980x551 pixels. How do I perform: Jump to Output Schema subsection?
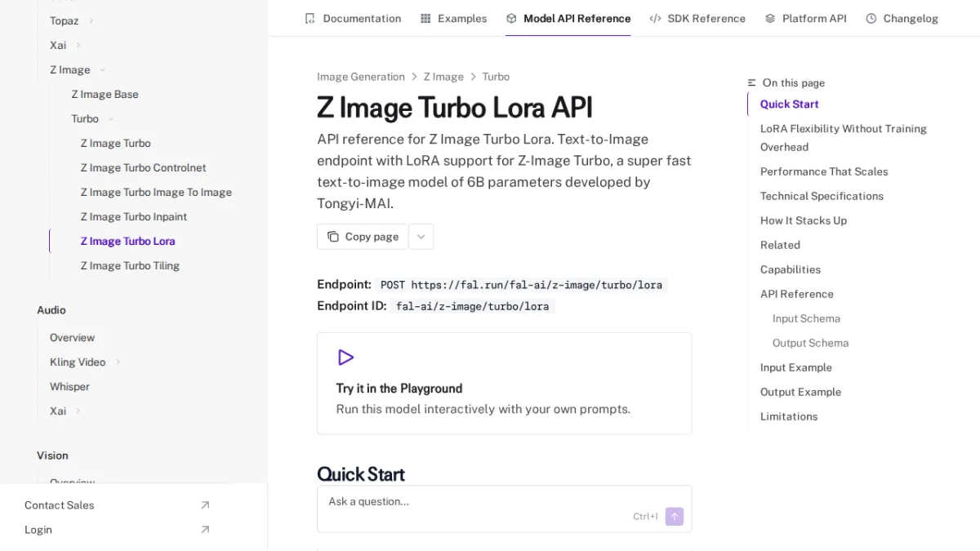810,343
